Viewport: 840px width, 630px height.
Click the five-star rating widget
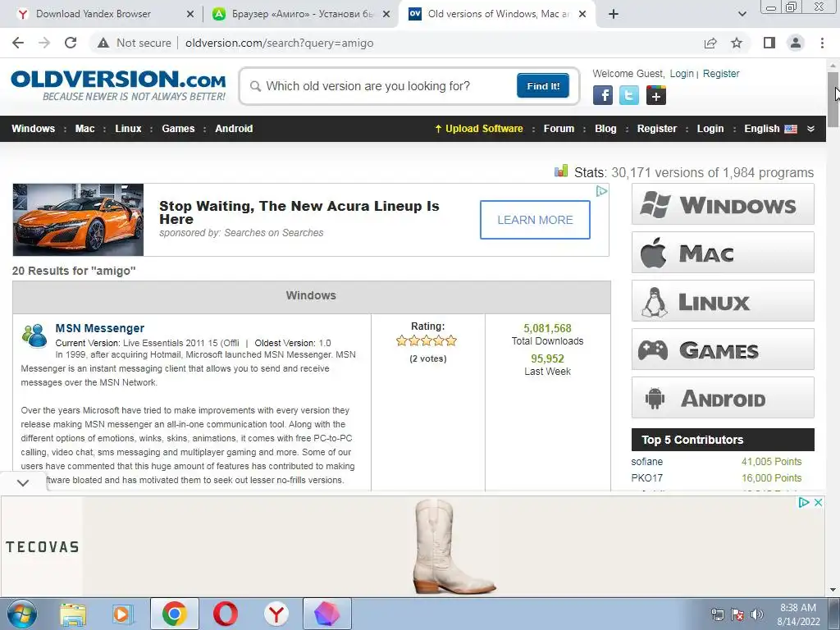427,340
